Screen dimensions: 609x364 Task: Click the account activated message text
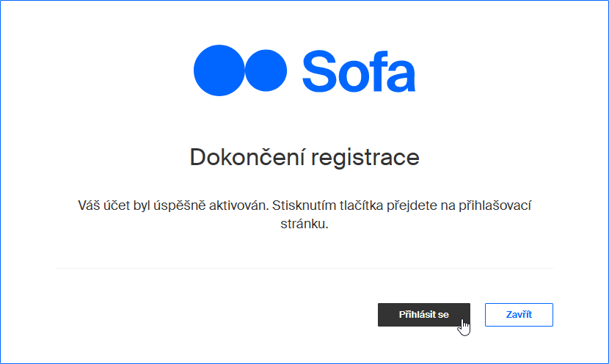[304, 214]
